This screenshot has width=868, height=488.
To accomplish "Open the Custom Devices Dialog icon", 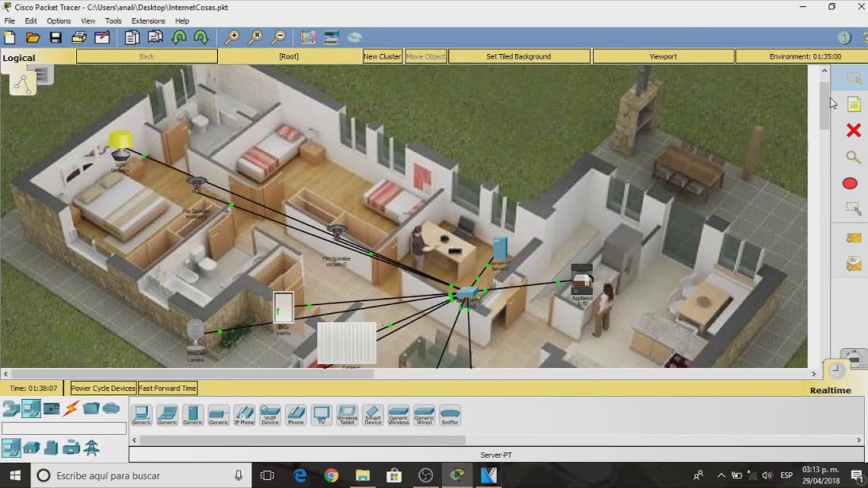I will pyautogui.click(x=331, y=37).
